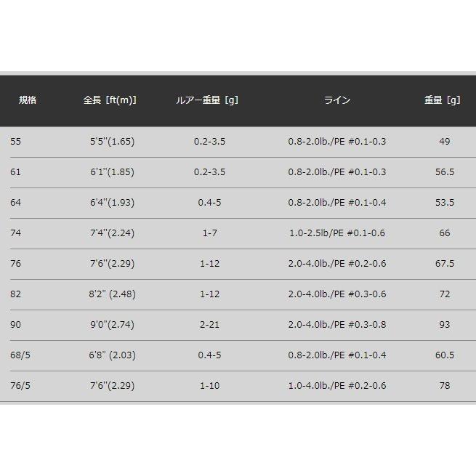The width and height of the screenshot is (476, 476).
Task: Select the 67.5 weight value
Action: point(444,264)
